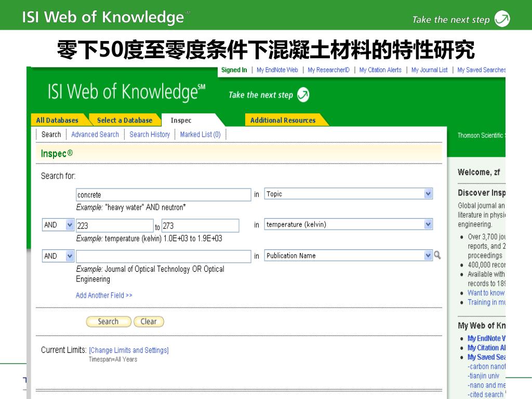Expand the Publication Name field dropdown

[x=428, y=256]
